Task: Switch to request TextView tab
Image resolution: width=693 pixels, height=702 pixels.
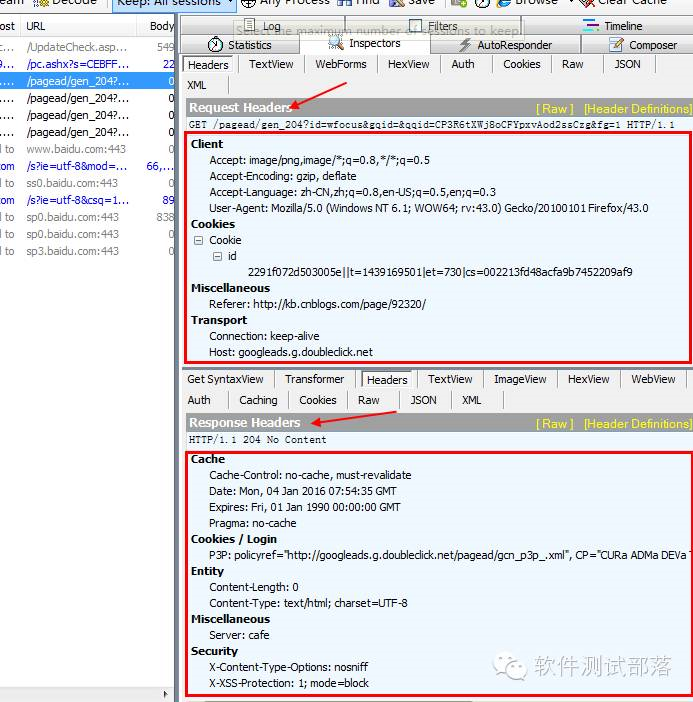Action: (x=271, y=64)
